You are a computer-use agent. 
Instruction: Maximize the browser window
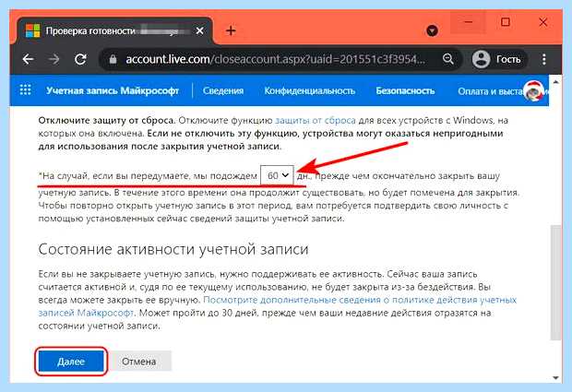pos(506,22)
